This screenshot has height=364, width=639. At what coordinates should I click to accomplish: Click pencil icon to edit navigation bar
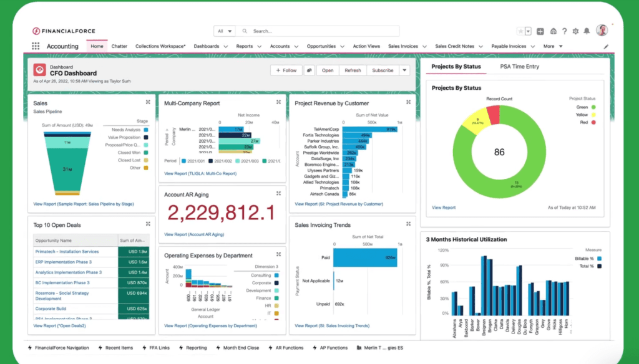tap(606, 47)
